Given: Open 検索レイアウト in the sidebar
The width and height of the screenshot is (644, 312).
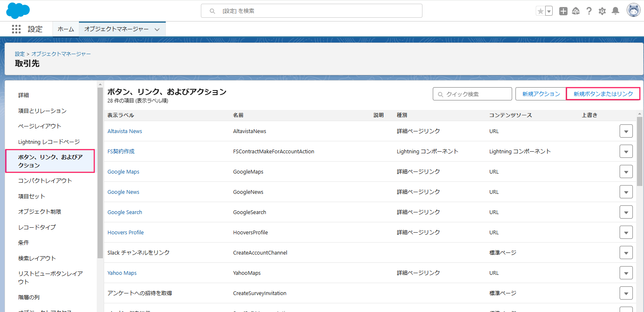Looking at the screenshot, I should pyautogui.click(x=37, y=258).
